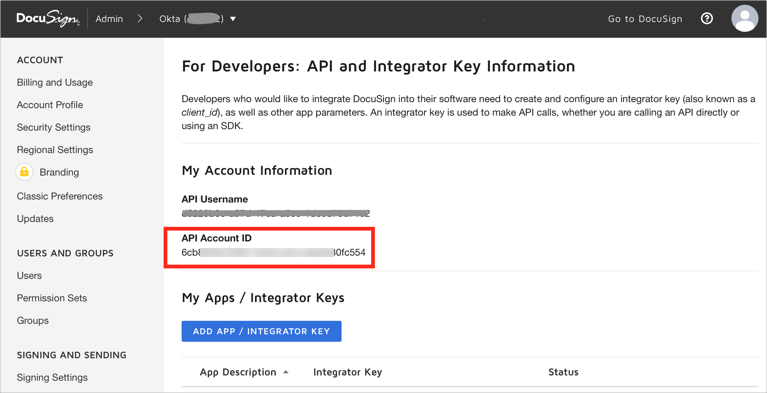Click the Integrator Key column header
Viewport: 767px width, 393px height.
point(347,372)
